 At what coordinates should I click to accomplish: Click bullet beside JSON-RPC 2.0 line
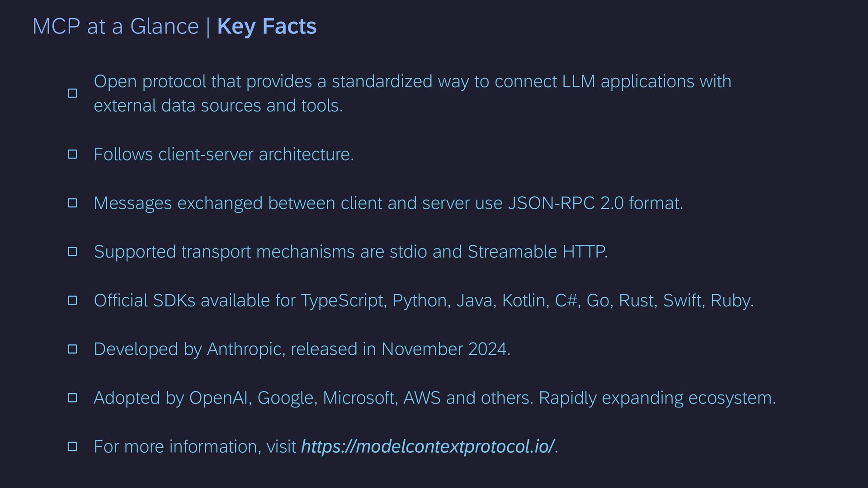tap(72, 203)
